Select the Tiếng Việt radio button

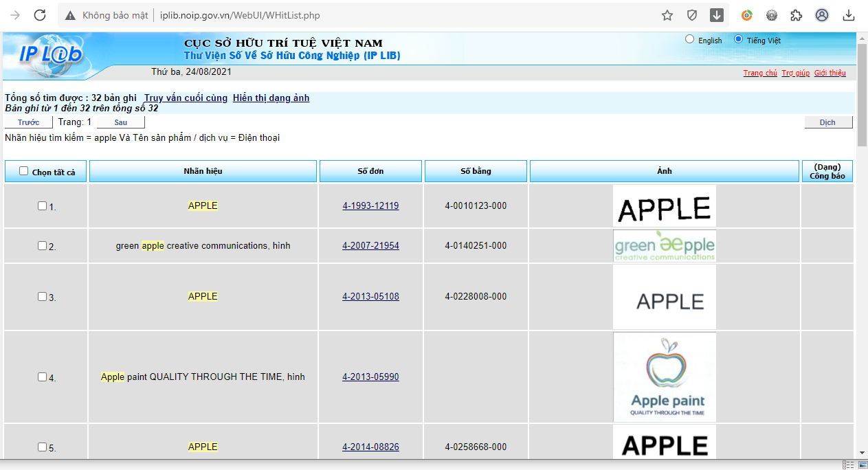739,40
